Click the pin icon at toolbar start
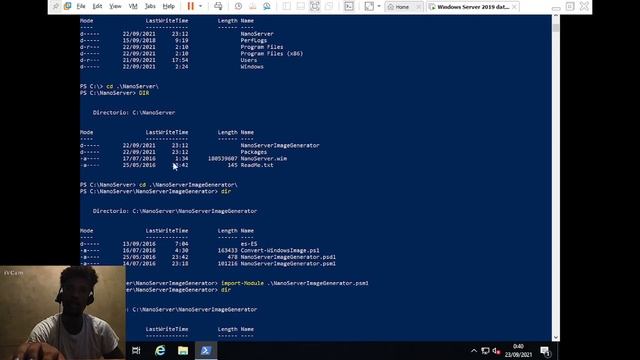The width and height of the screenshot is (640, 360). (x=56, y=6)
